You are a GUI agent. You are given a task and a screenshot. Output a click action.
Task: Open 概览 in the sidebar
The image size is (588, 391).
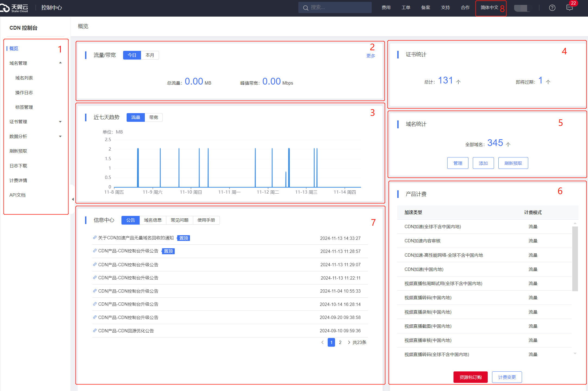[x=14, y=48]
